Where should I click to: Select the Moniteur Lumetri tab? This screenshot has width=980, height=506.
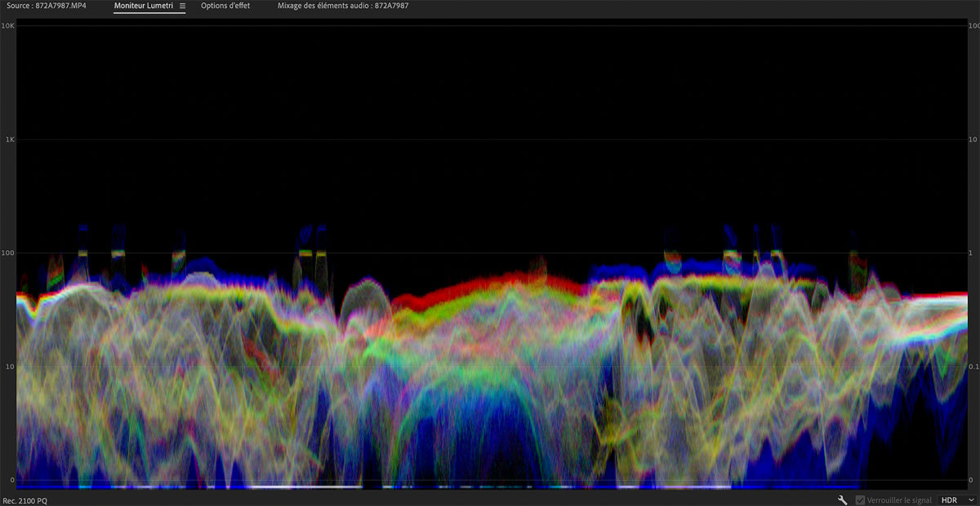(x=143, y=6)
